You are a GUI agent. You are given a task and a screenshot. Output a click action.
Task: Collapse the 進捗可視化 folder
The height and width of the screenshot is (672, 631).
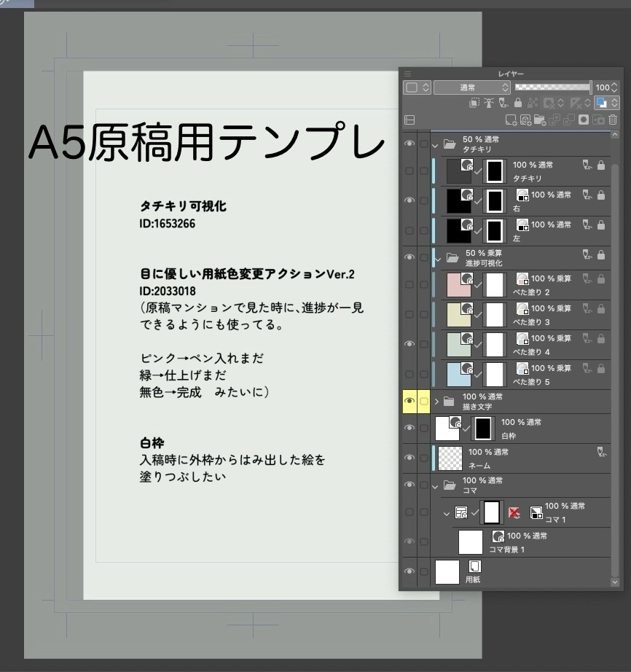point(436,257)
